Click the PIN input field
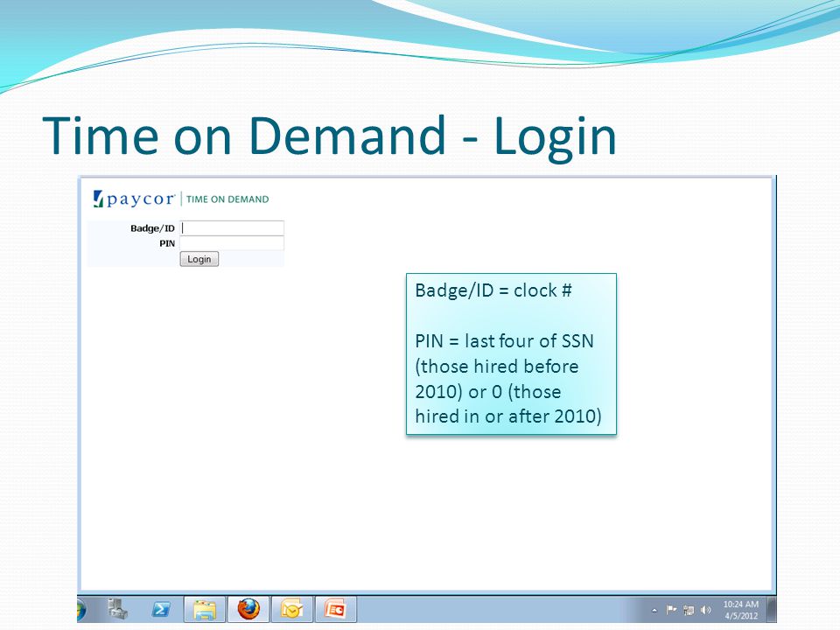The image size is (840, 630). [x=231, y=243]
